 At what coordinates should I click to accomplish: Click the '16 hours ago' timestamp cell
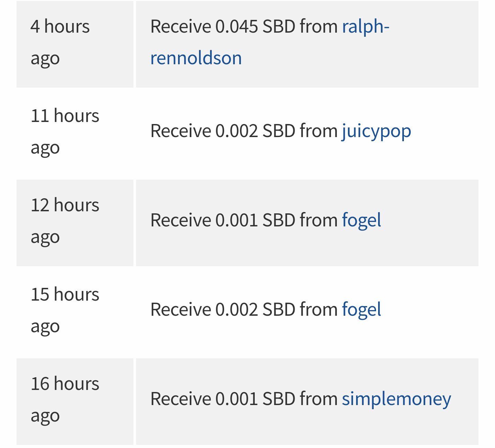[x=75, y=402]
